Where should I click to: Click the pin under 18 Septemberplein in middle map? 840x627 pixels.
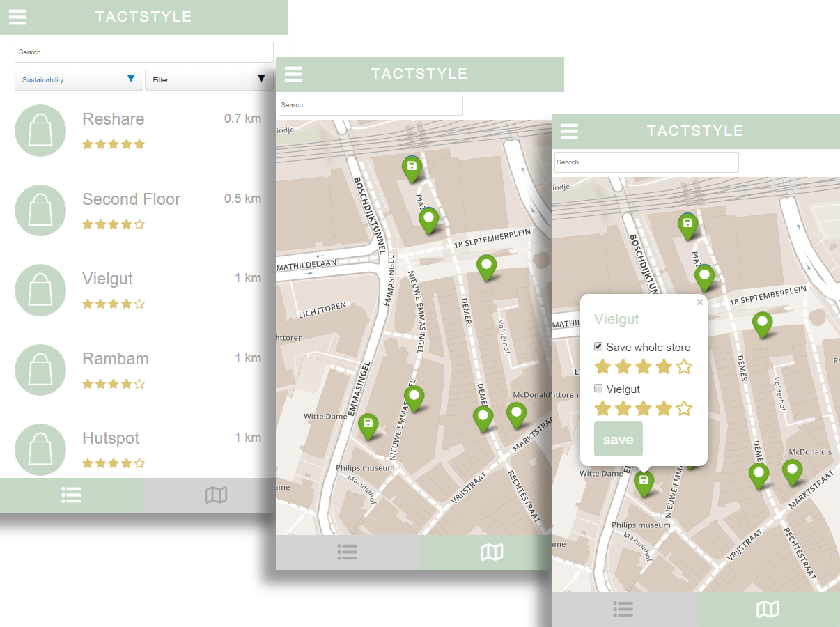point(486,266)
